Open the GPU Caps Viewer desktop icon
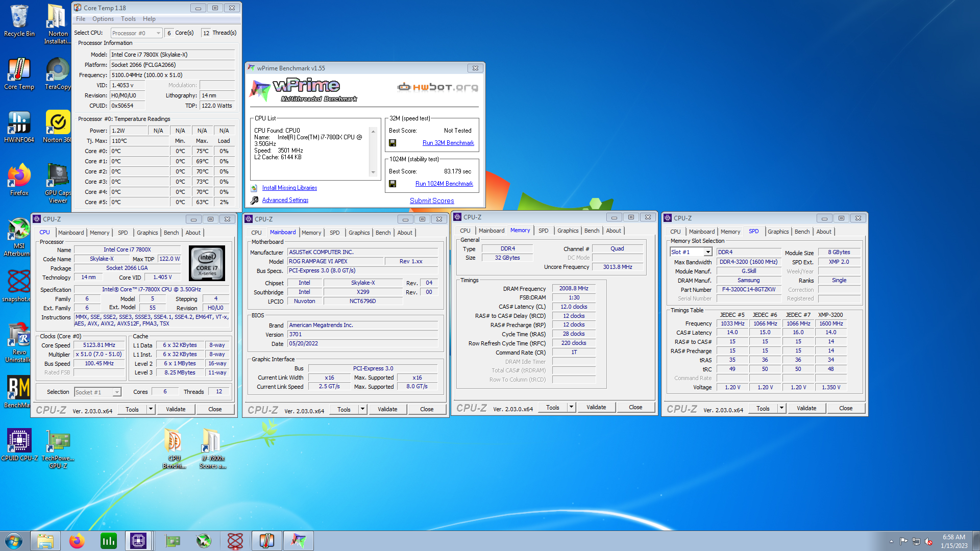Screen dimensions: 980x551 (58, 183)
